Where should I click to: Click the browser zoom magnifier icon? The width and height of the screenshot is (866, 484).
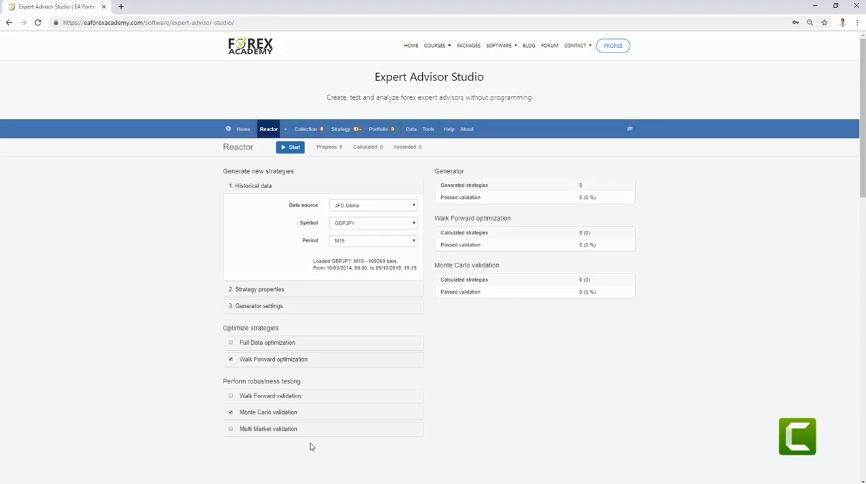pyautogui.click(x=810, y=23)
